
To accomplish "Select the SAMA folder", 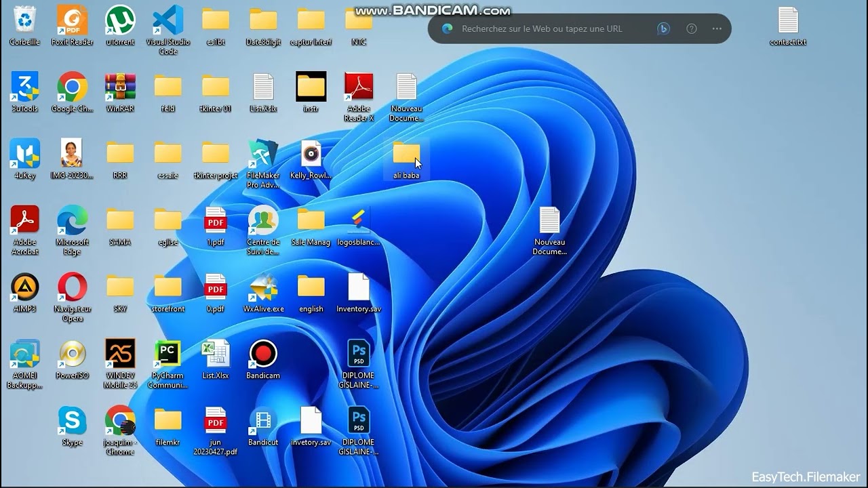I will [120, 220].
